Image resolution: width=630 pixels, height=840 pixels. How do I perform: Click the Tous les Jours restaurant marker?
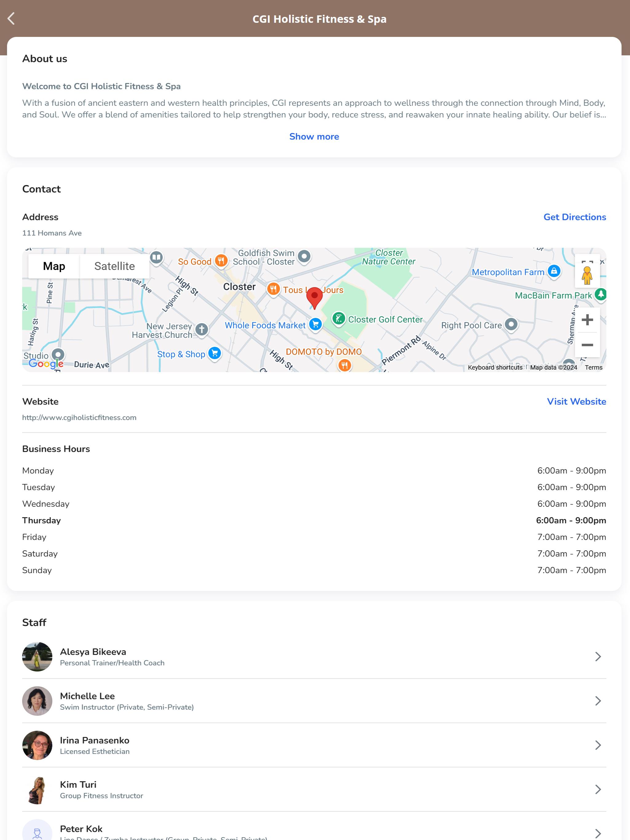[x=273, y=289]
